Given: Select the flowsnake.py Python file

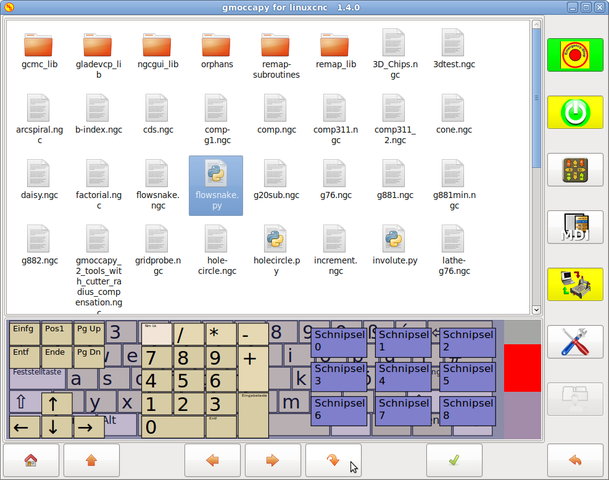Looking at the screenshot, I should (x=216, y=186).
